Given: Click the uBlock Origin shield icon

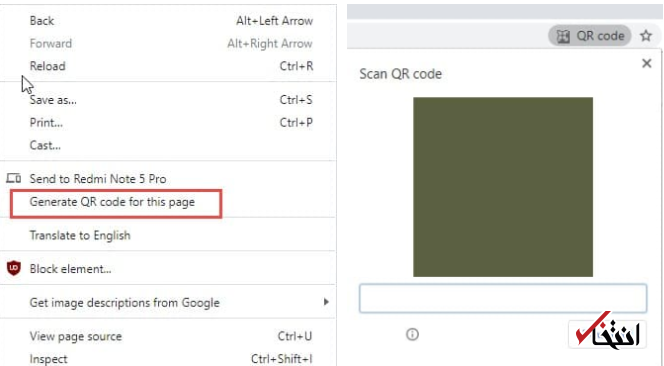Looking at the screenshot, I should (x=14, y=269).
